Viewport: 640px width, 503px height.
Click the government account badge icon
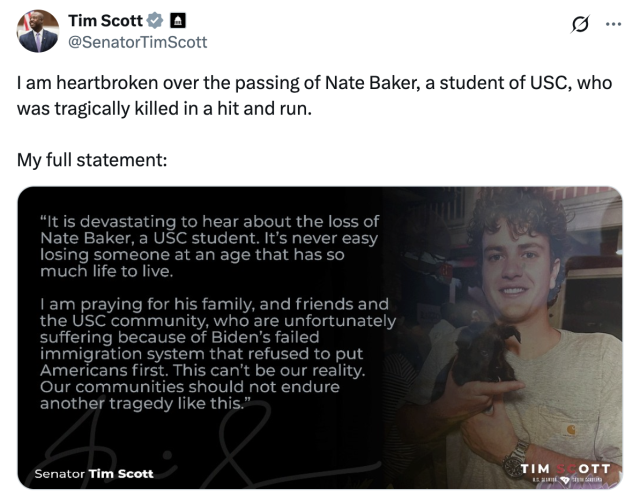point(177,20)
